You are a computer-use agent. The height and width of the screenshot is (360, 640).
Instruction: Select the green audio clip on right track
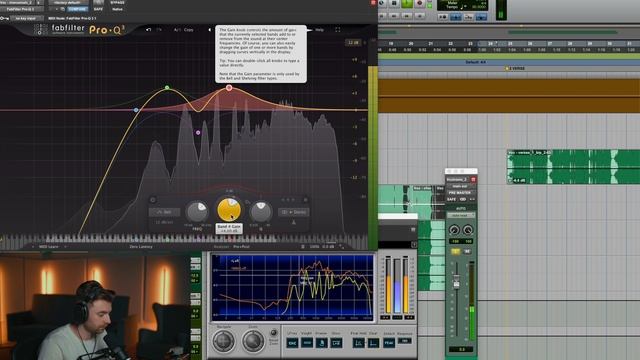(573, 167)
